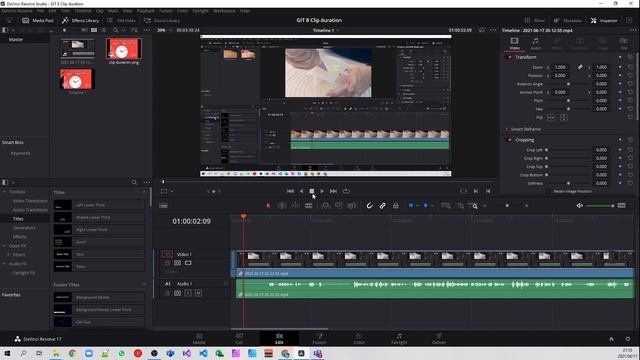Select the arrow Selection mode tool
The width and height of the screenshot is (640, 360).
268,206
